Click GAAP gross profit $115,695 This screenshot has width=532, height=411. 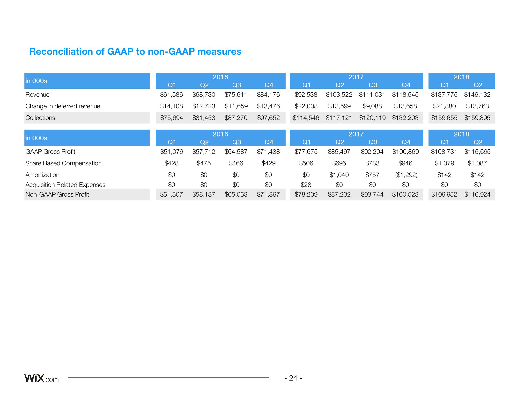point(477,152)
